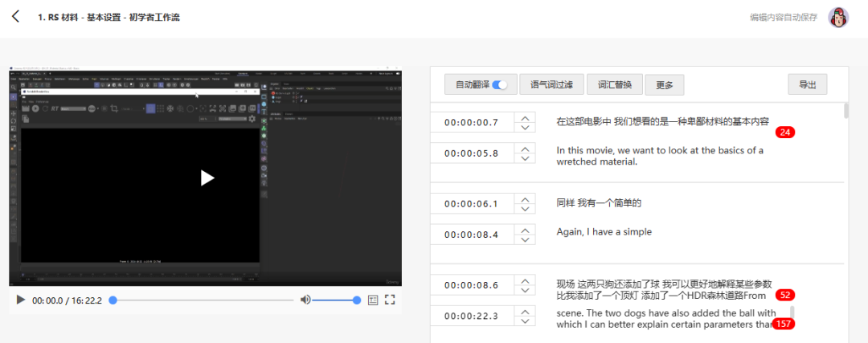Enter fullscreen video mode
Screen dimensions: 868x343
390,300
